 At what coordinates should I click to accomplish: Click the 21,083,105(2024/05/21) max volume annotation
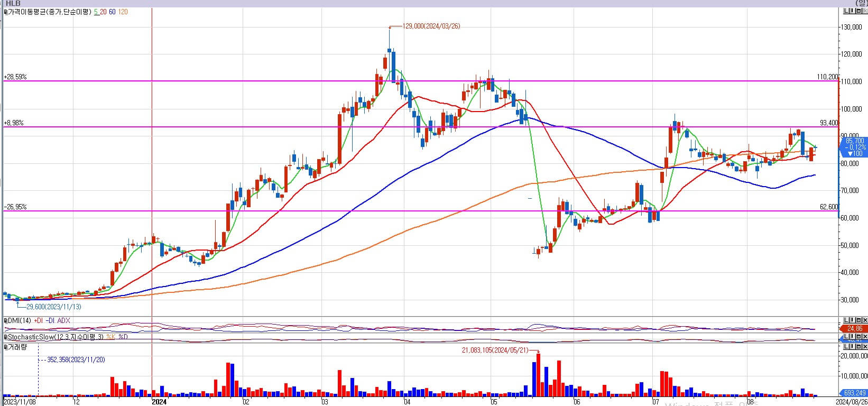click(496, 350)
